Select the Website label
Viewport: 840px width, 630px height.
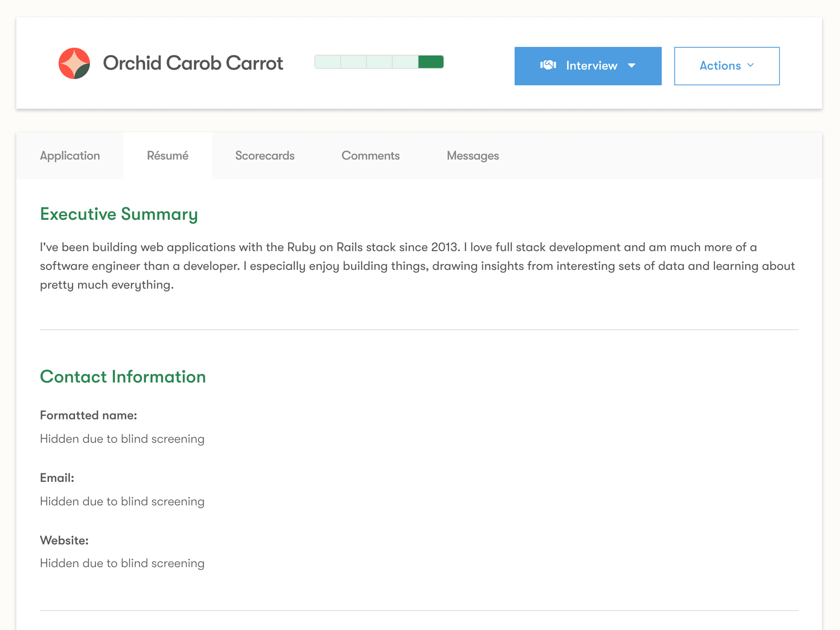pos(64,540)
